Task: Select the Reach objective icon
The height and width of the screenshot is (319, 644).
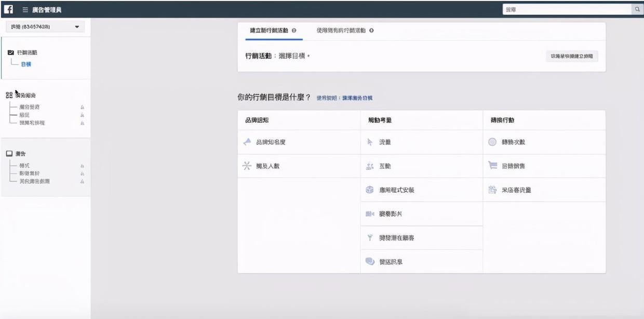Action: [x=246, y=166]
